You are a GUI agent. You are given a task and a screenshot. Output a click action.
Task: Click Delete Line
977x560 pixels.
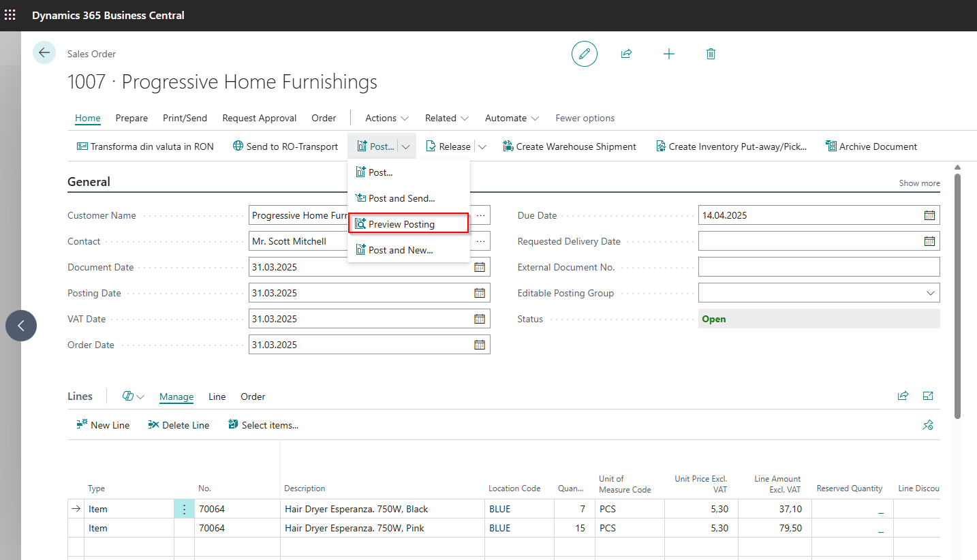click(179, 425)
